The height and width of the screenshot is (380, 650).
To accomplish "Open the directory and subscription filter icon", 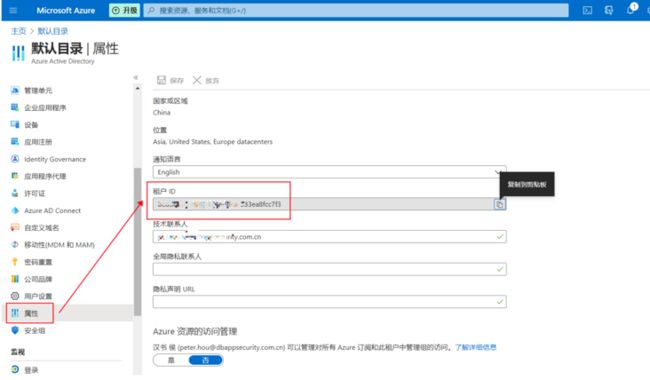I will (x=609, y=10).
